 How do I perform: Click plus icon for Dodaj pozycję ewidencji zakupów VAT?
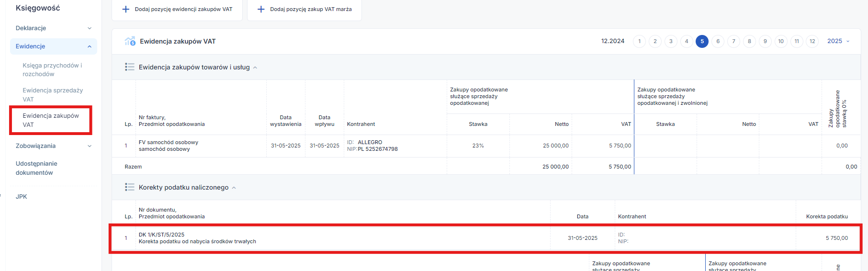pos(126,9)
